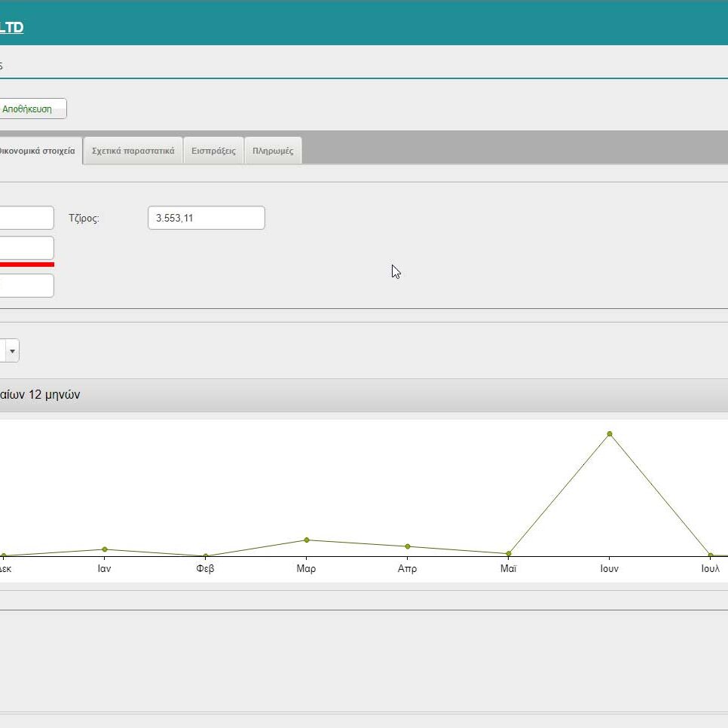Screen dimensions: 728x728
Task: Click the Ιαν data point on chart
Action: click(x=105, y=549)
